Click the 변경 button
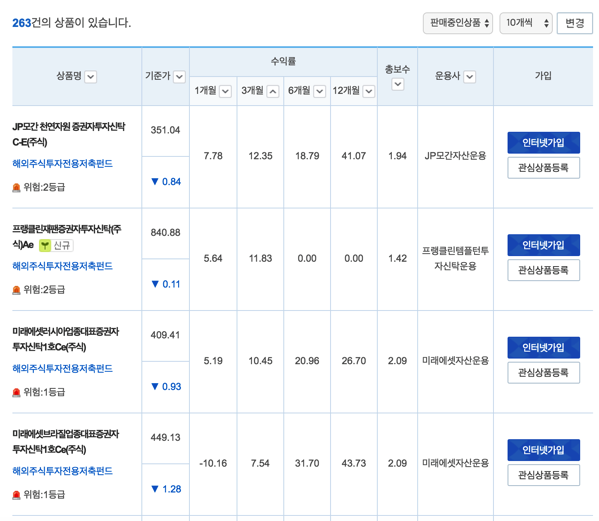This screenshot has height=521, width=599. (x=575, y=23)
